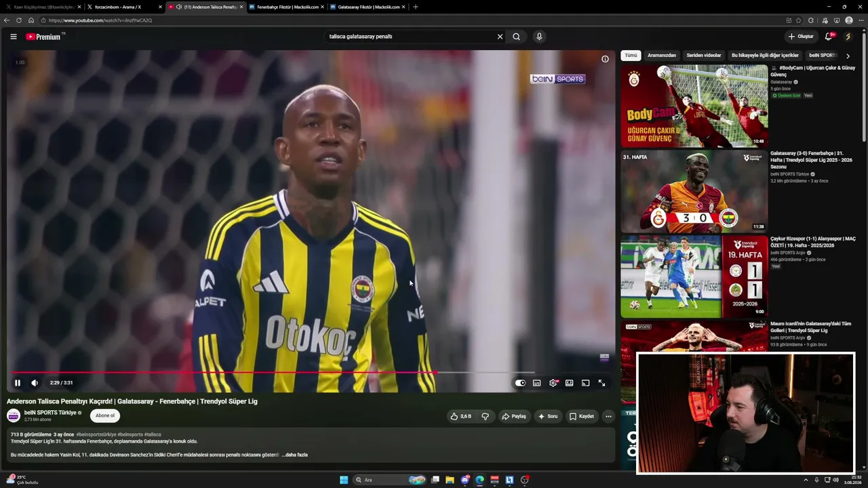Open File Explorer from taskbar
Viewport: 868px width, 488px height.
450,480
